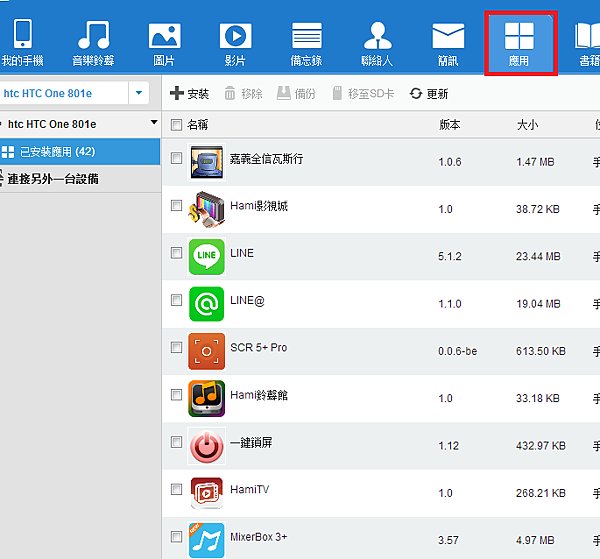Open the book library tab icon

(588, 43)
